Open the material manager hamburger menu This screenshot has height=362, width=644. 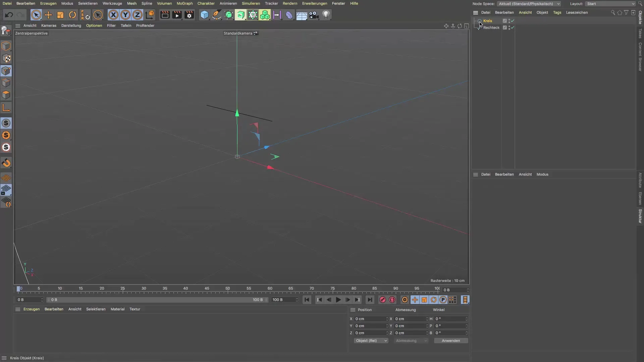[x=18, y=309]
